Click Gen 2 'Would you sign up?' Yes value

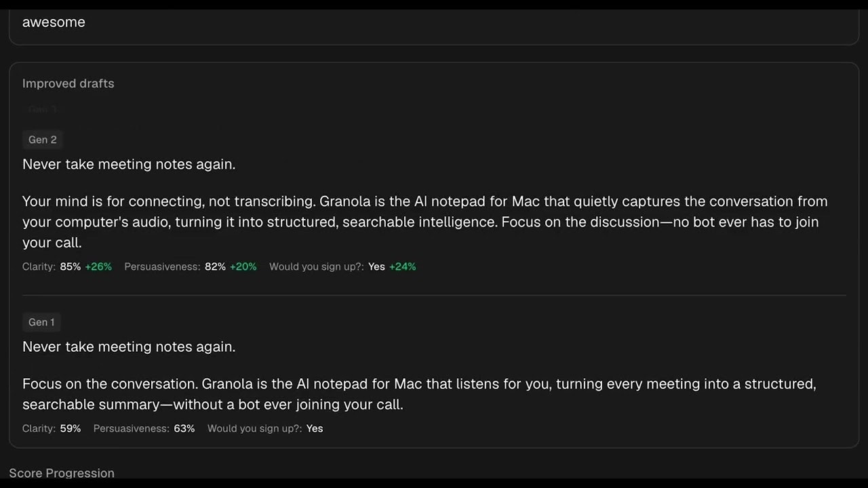[x=376, y=267]
